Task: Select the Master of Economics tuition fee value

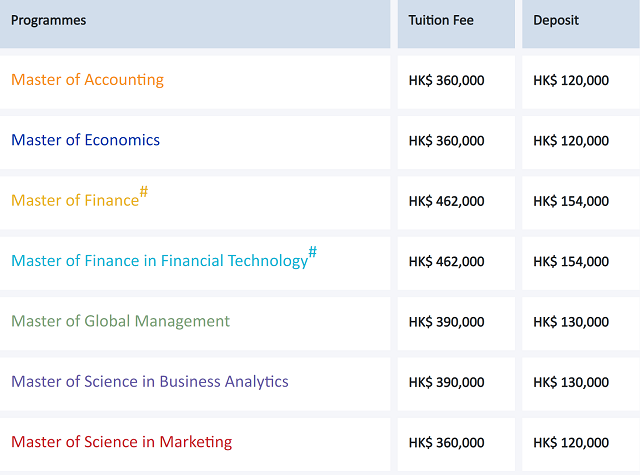Action: point(447,141)
